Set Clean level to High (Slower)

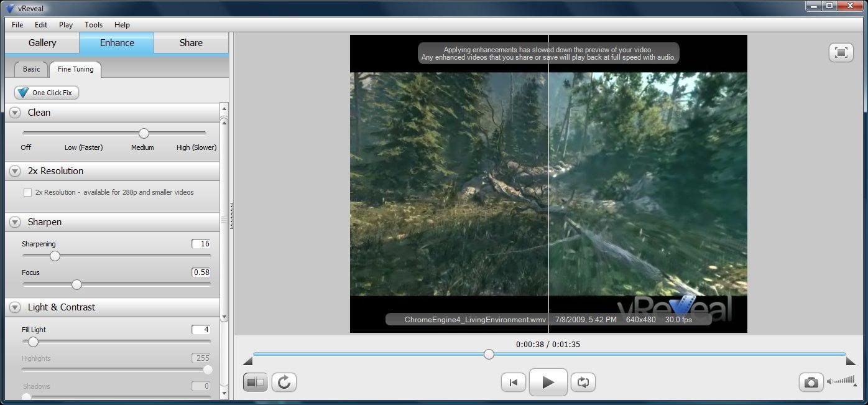[196, 147]
